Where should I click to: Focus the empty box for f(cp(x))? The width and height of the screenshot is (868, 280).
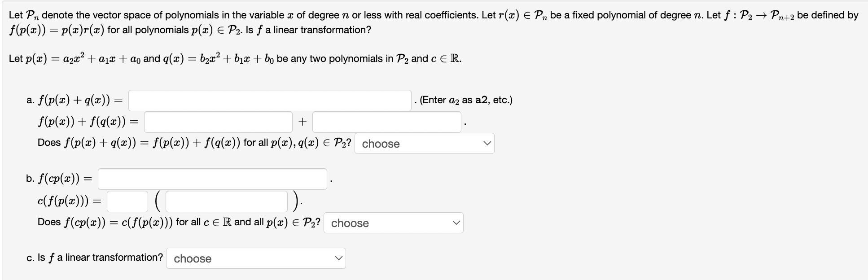tap(212, 179)
